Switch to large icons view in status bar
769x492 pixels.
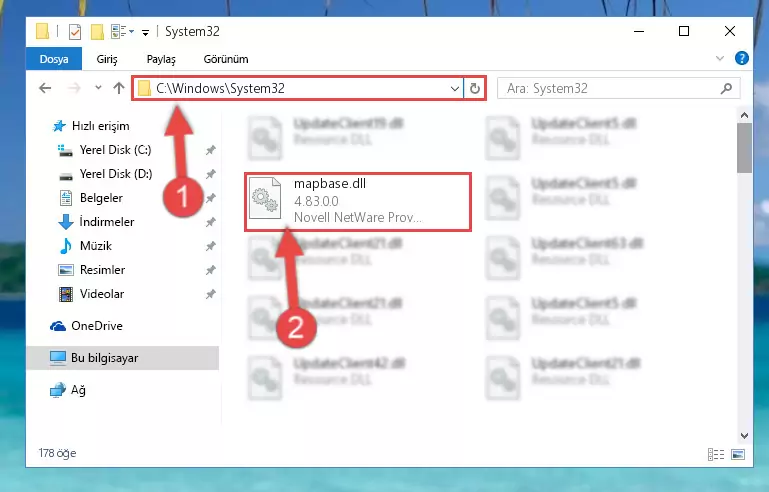click(x=738, y=455)
